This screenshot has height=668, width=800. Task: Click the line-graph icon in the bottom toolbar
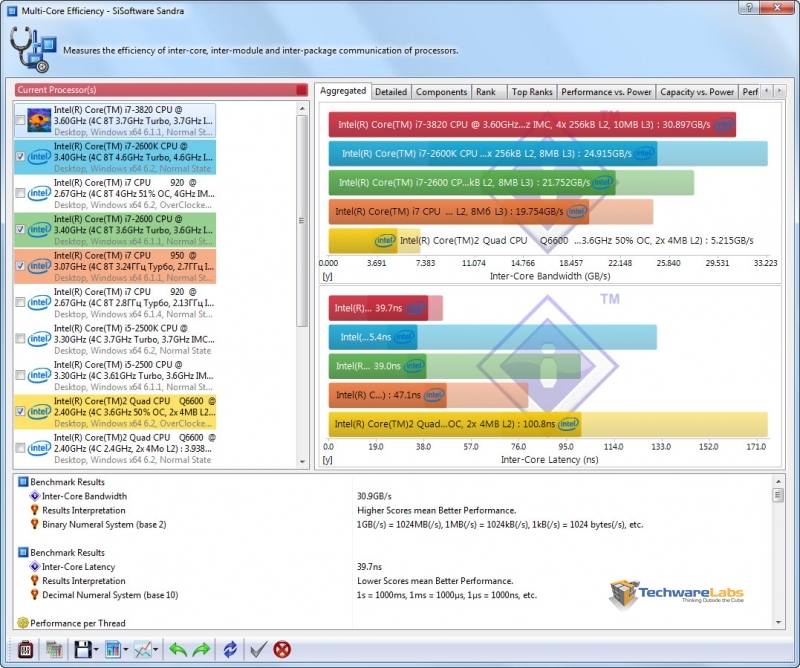[142, 649]
